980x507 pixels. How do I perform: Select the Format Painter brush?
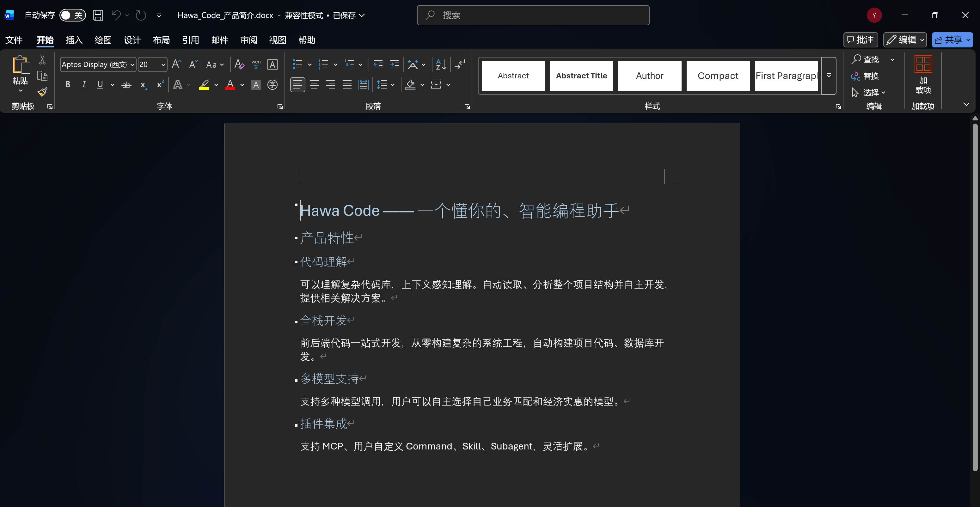click(42, 92)
